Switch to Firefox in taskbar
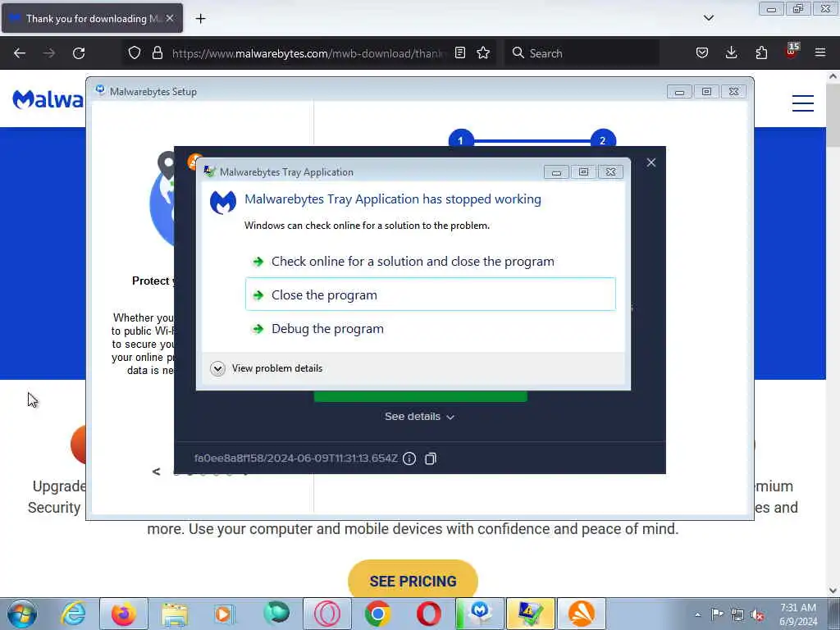The height and width of the screenshot is (630, 840). pos(124,614)
